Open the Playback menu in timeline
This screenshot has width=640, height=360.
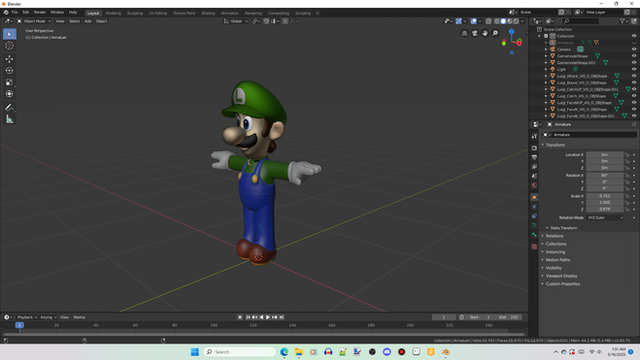pos(27,317)
